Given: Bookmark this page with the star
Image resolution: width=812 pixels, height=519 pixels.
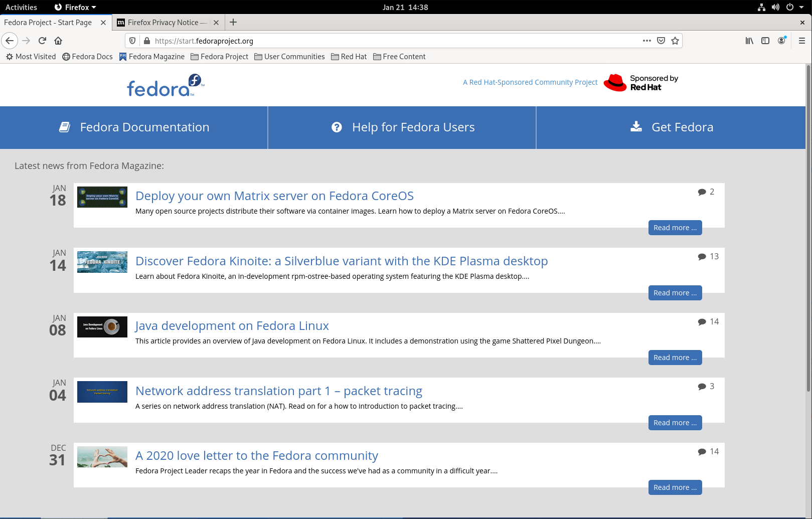Looking at the screenshot, I should click(675, 41).
